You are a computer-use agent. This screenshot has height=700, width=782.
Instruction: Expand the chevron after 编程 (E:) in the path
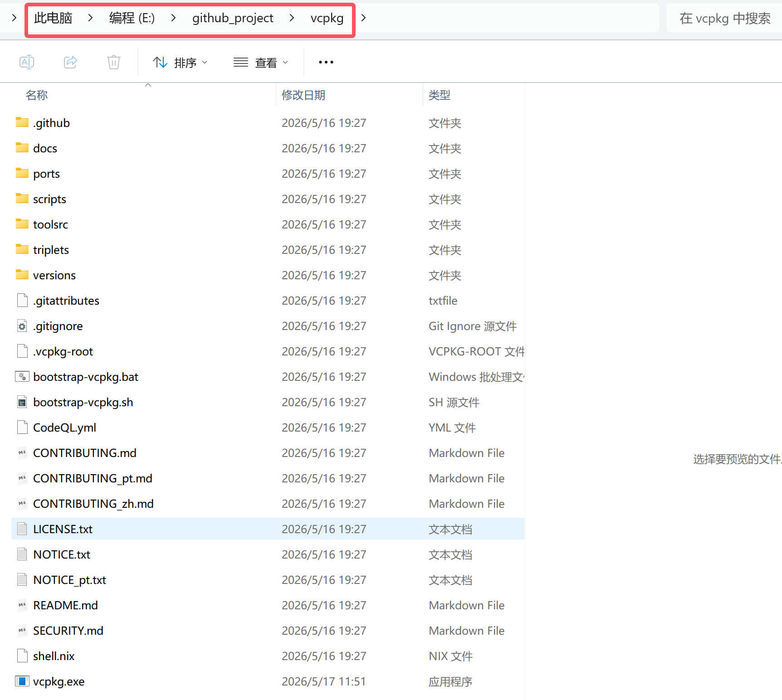click(x=173, y=18)
